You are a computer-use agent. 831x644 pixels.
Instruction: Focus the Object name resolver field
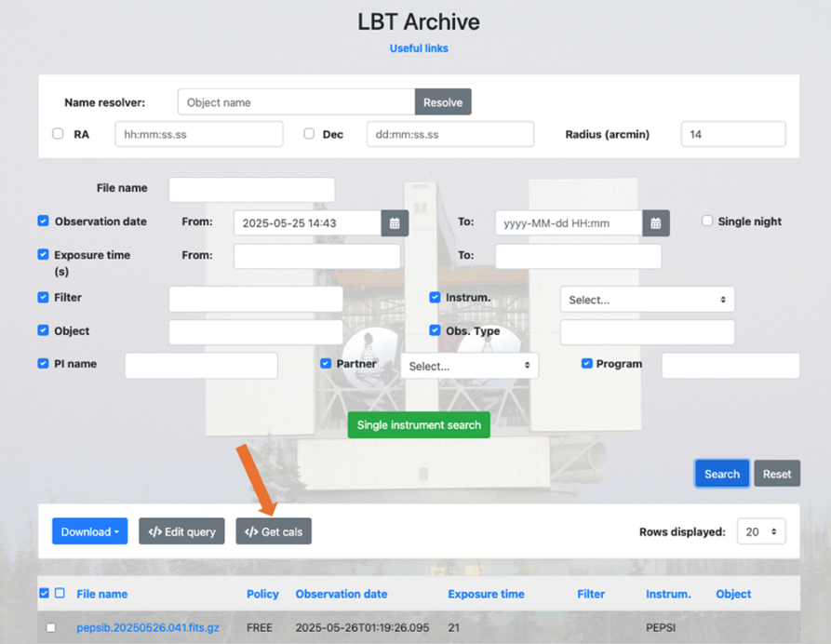[296, 102]
